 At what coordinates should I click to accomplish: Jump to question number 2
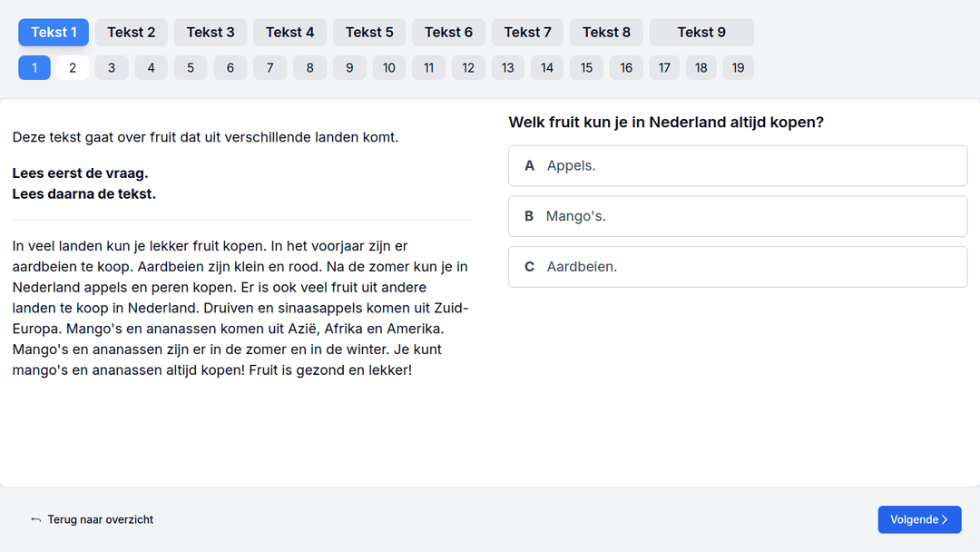pos(73,68)
